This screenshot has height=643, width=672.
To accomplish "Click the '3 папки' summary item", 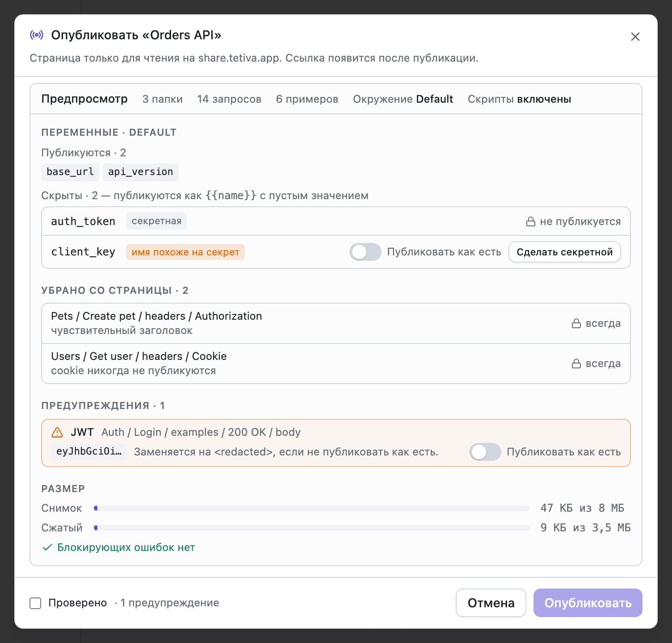I will pyautogui.click(x=163, y=99).
